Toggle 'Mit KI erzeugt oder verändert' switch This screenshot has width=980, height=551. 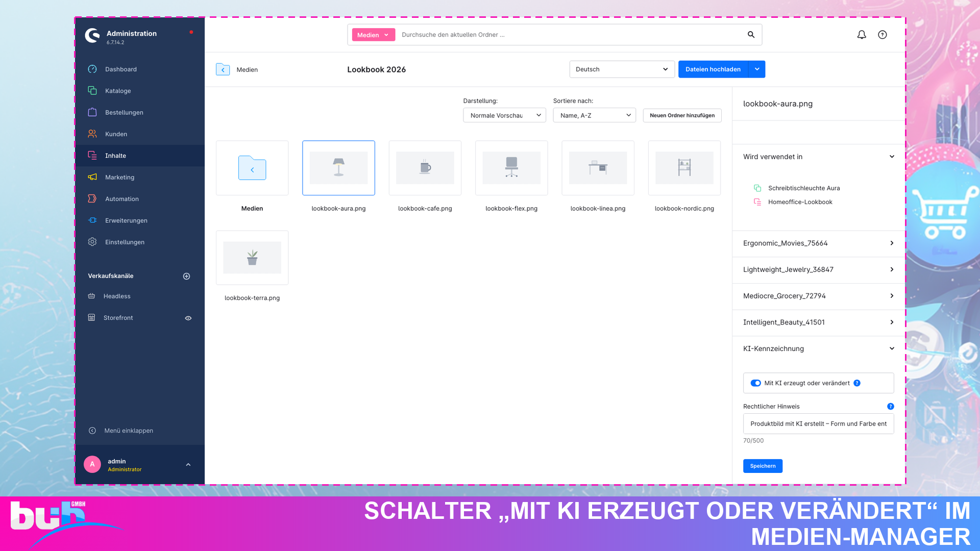(x=756, y=383)
